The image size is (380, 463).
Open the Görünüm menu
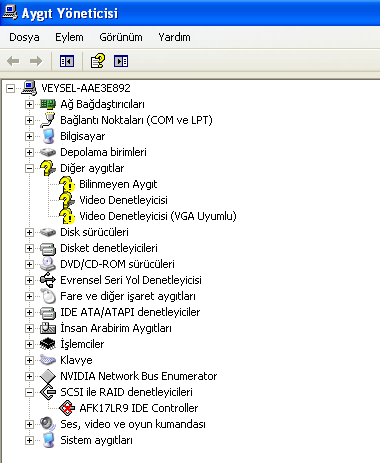click(121, 37)
